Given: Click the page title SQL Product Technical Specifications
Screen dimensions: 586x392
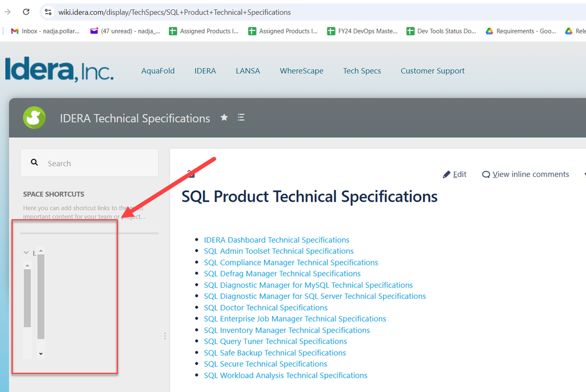Looking at the screenshot, I should (x=310, y=196).
